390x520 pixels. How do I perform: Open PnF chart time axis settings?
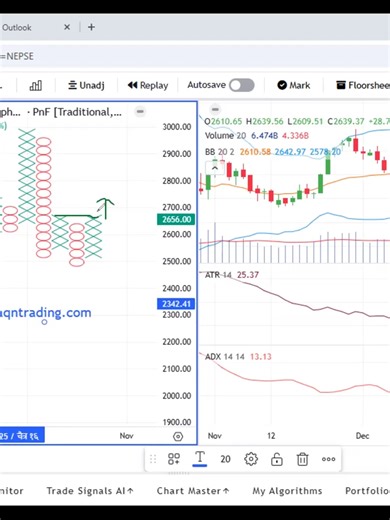178,436
